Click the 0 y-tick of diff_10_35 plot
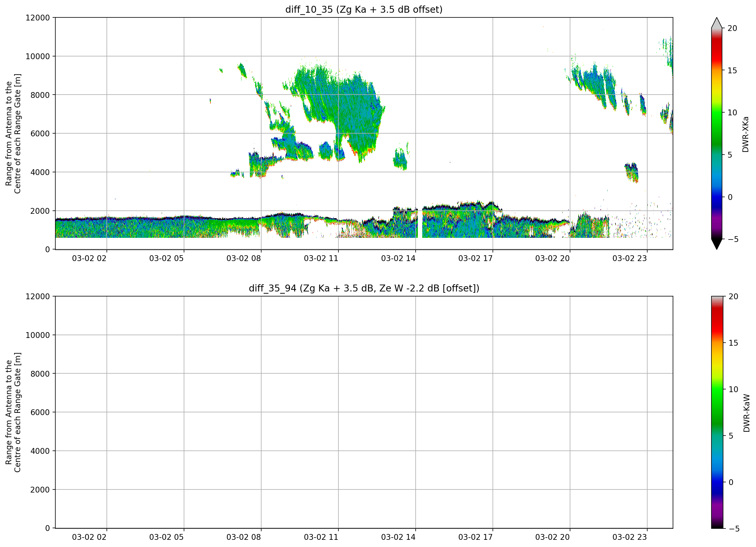Viewport: 756px width, 547px height. (x=48, y=249)
